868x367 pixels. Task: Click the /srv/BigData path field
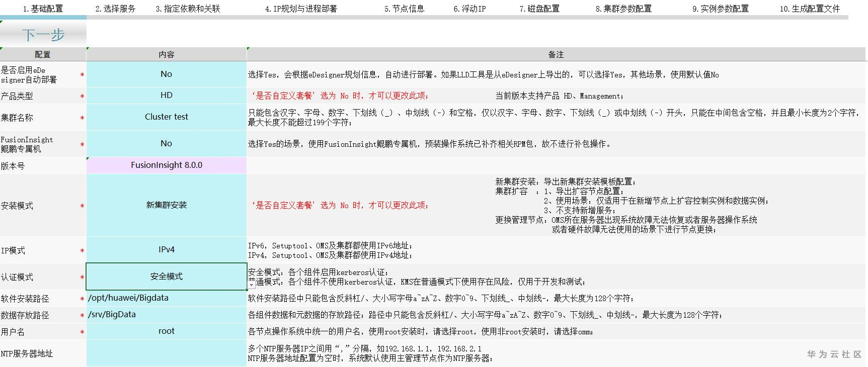(x=167, y=315)
